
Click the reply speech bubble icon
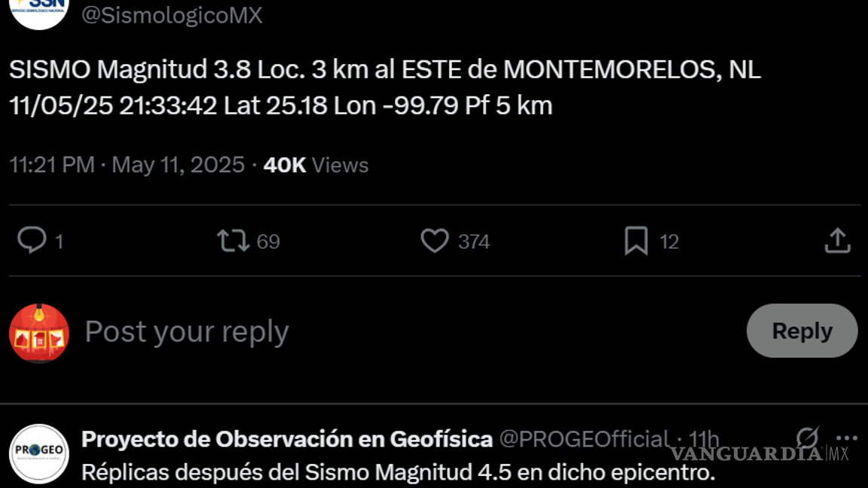tap(32, 241)
